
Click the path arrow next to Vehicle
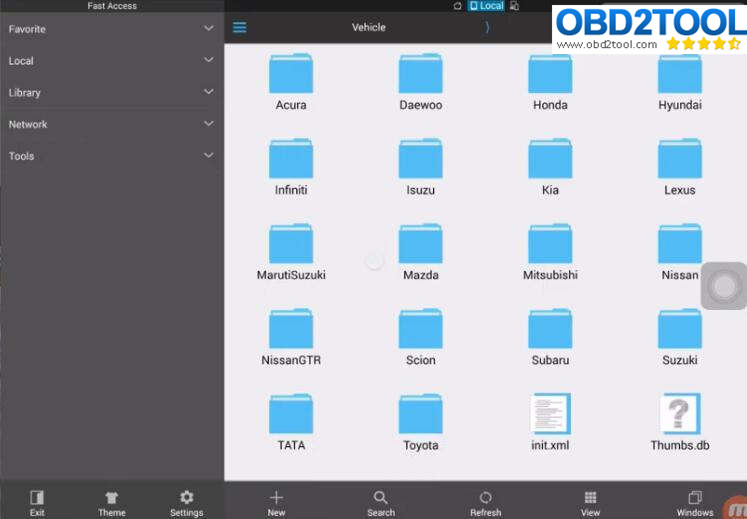point(487,27)
